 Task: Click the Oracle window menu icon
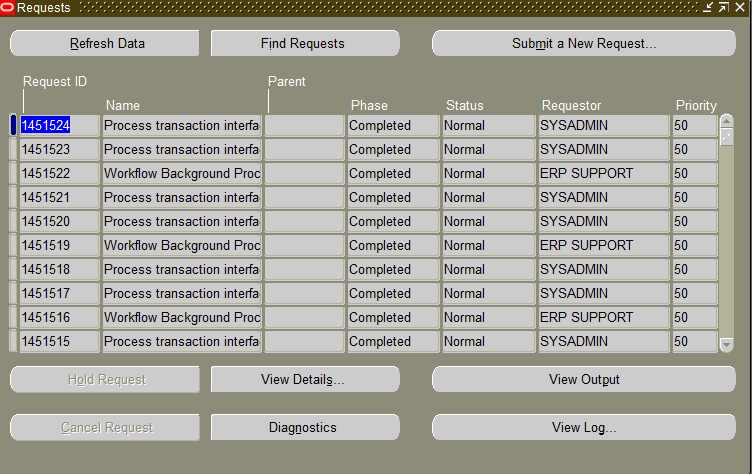pyautogui.click(x=8, y=7)
